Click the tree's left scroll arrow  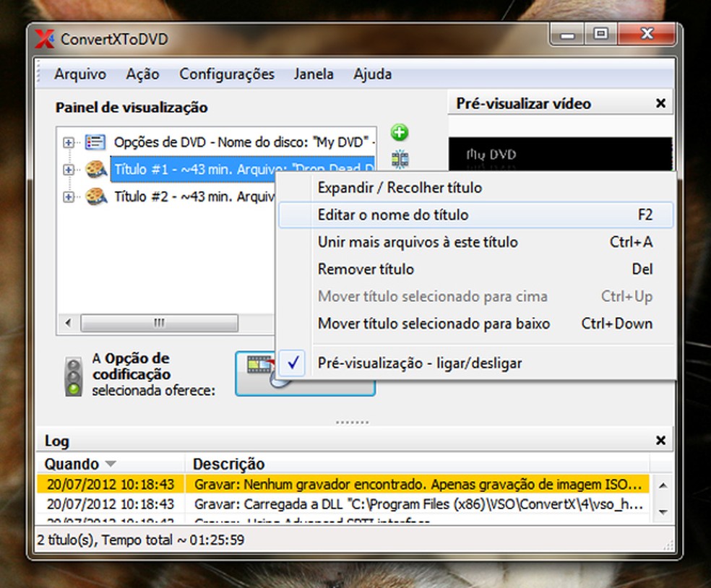click(68, 323)
